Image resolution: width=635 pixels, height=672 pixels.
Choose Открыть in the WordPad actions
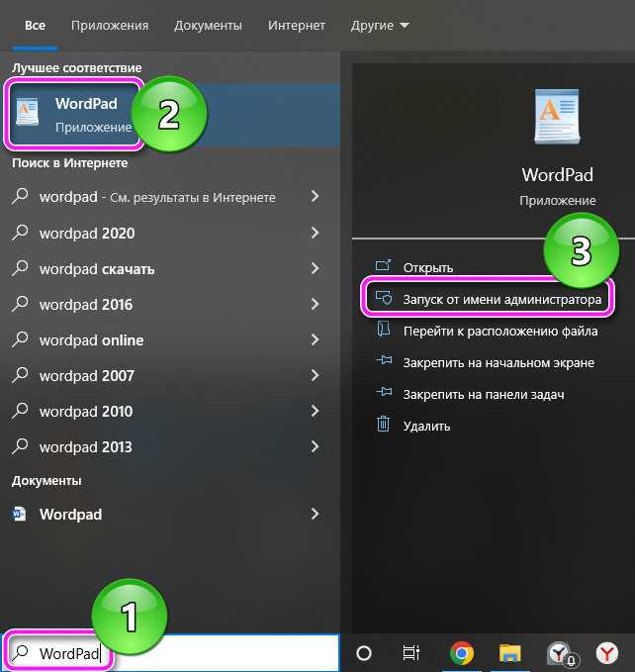tap(428, 268)
